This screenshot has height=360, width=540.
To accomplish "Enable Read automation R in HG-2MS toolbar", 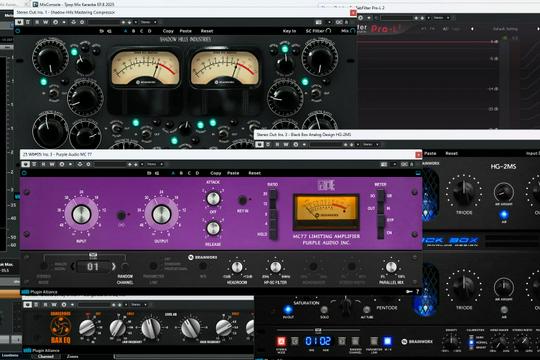I will click(278, 144).
